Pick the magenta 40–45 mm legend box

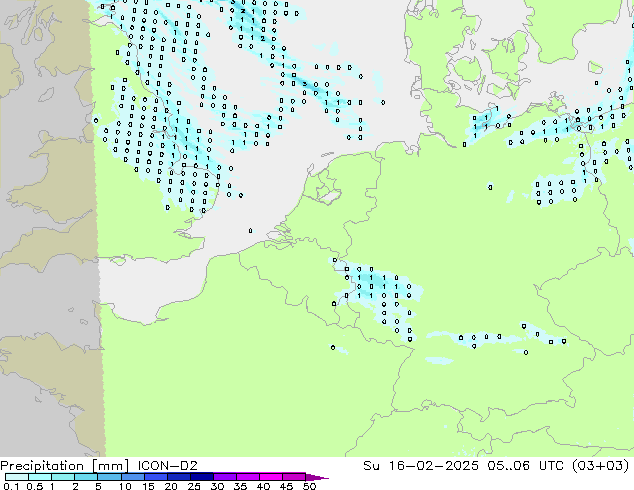coord(271,477)
